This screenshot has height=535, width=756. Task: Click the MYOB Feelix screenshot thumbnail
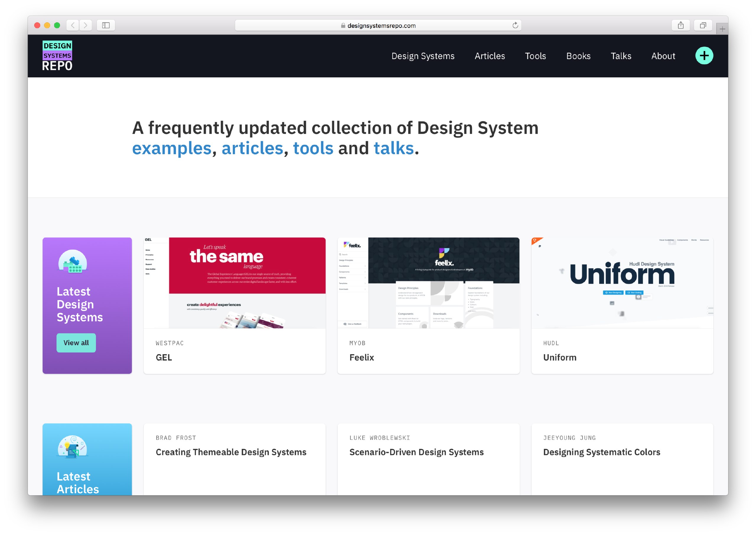pyautogui.click(x=428, y=283)
